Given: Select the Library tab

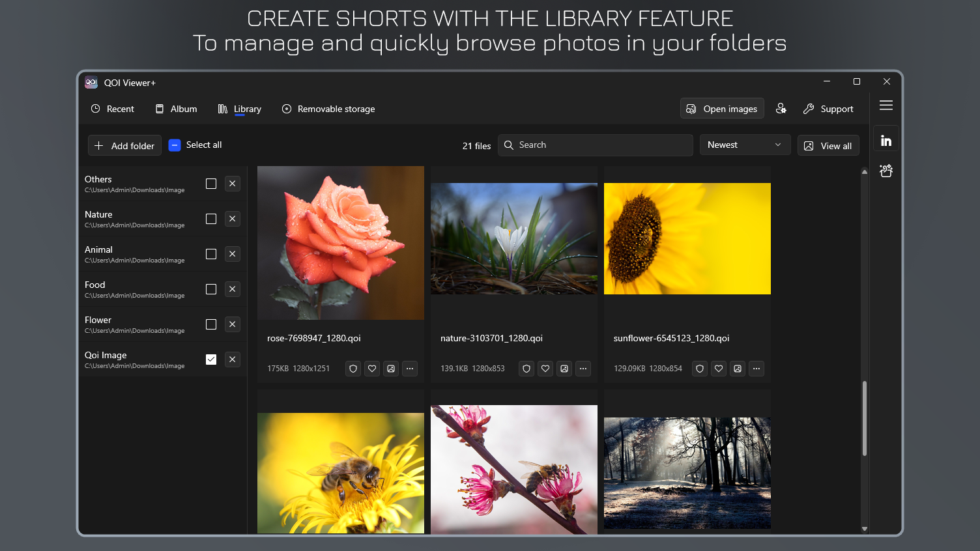Looking at the screenshot, I should [239, 109].
